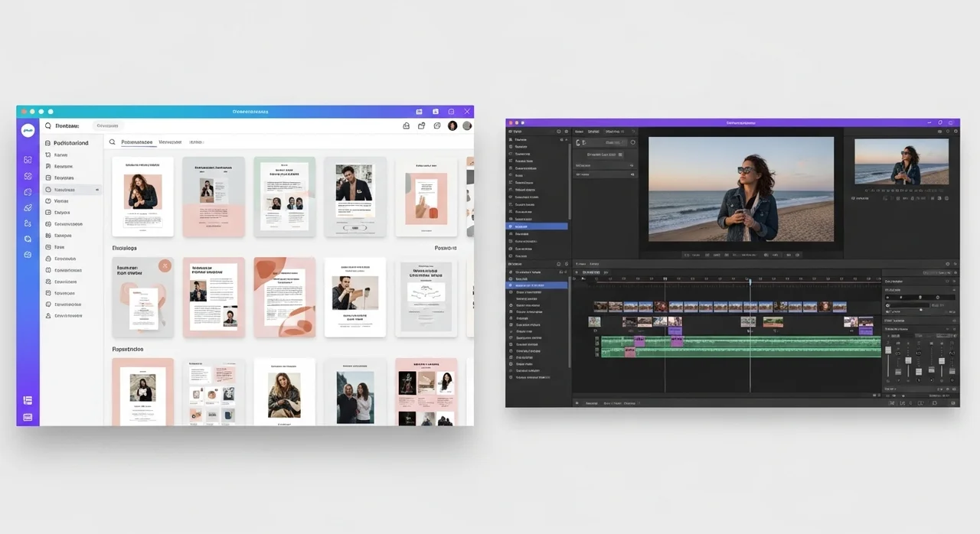Viewport: 980px width, 534px height.
Task: Select the blue highlighted item in editor's upper list
Action: (x=537, y=226)
